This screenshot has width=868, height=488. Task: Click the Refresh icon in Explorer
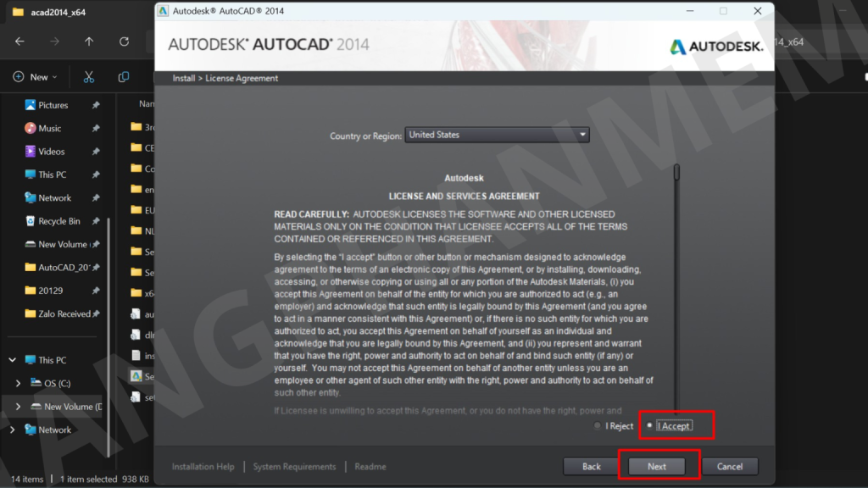[124, 42]
